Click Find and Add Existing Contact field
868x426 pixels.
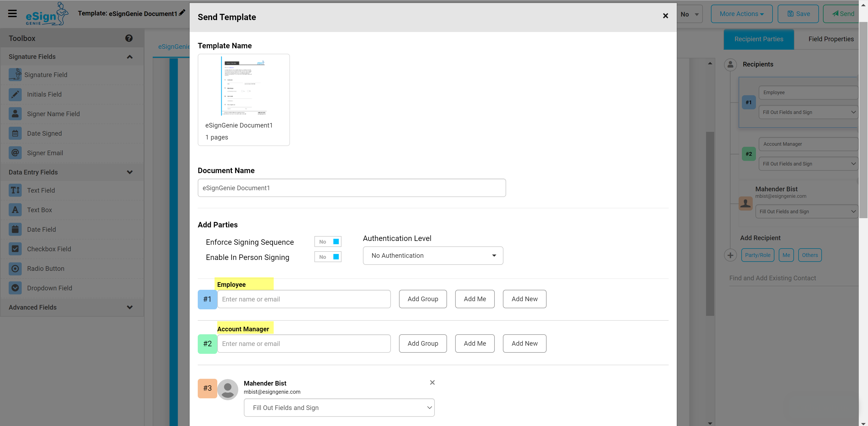pyautogui.click(x=793, y=278)
